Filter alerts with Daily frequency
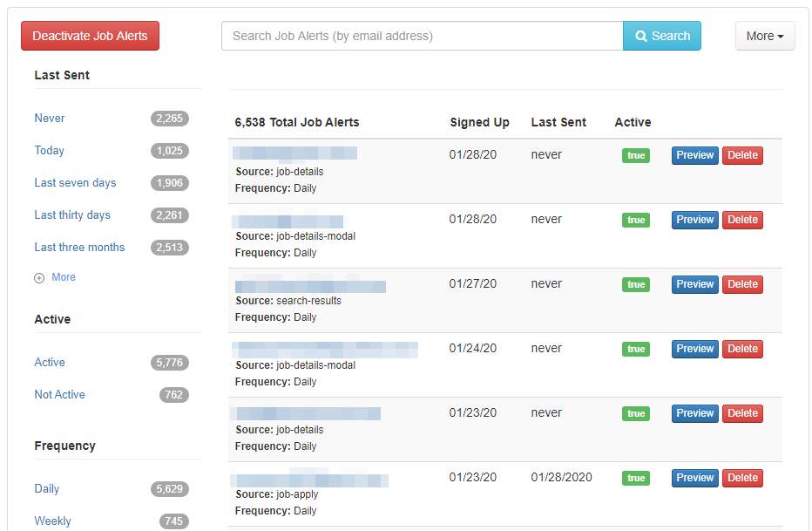 46,488
